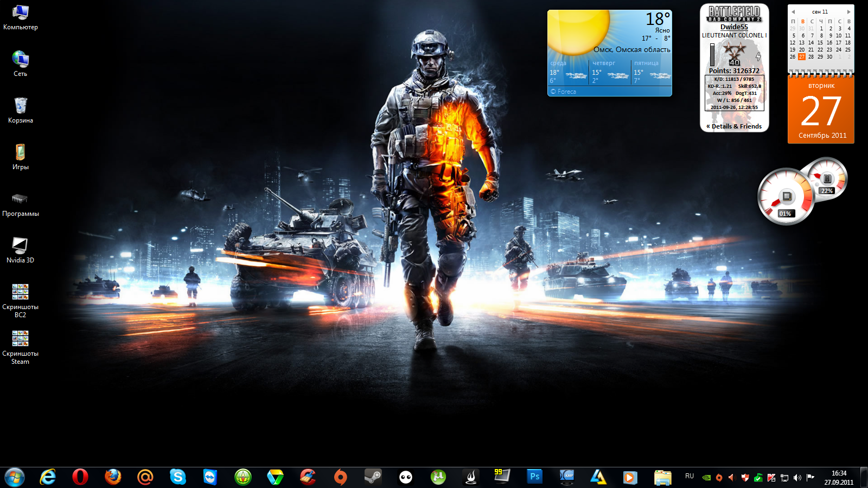Launch Internet Explorer from the taskbar
This screenshot has height=488, width=868.
tap(48, 477)
